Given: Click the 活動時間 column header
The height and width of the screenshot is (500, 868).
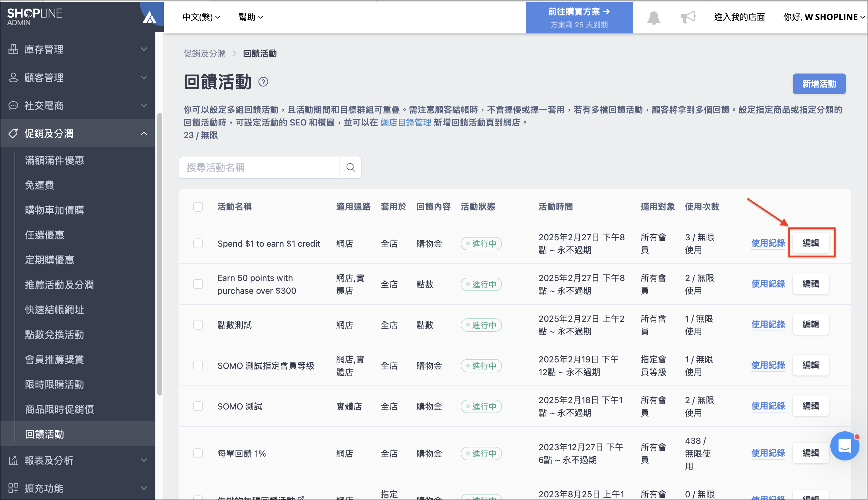Looking at the screenshot, I should (555, 207).
